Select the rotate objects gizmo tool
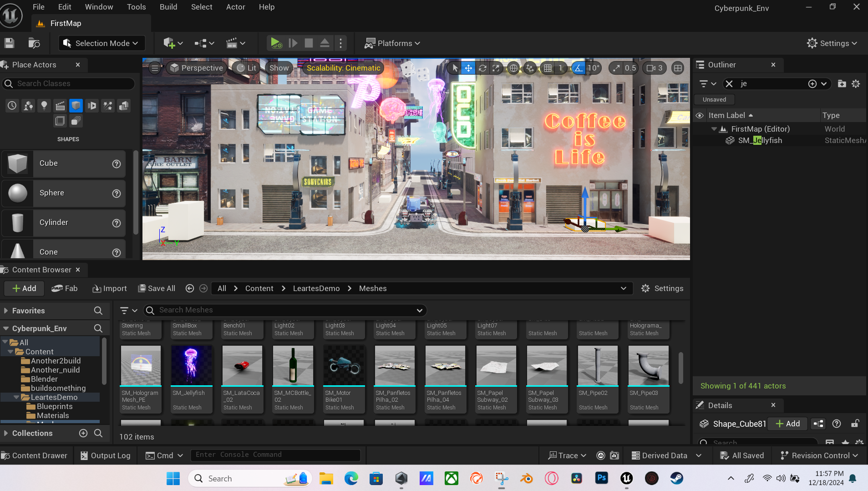Screen dimensions: 868x491 [x=482, y=68]
